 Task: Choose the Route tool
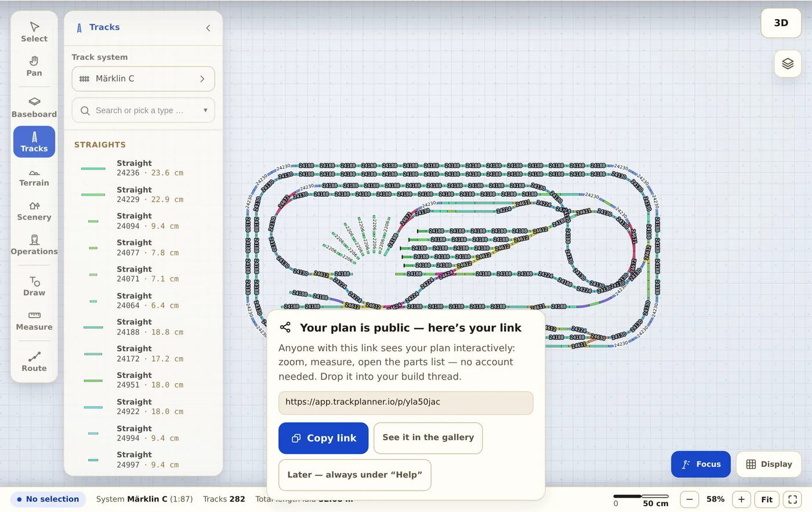tap(34, 361)
